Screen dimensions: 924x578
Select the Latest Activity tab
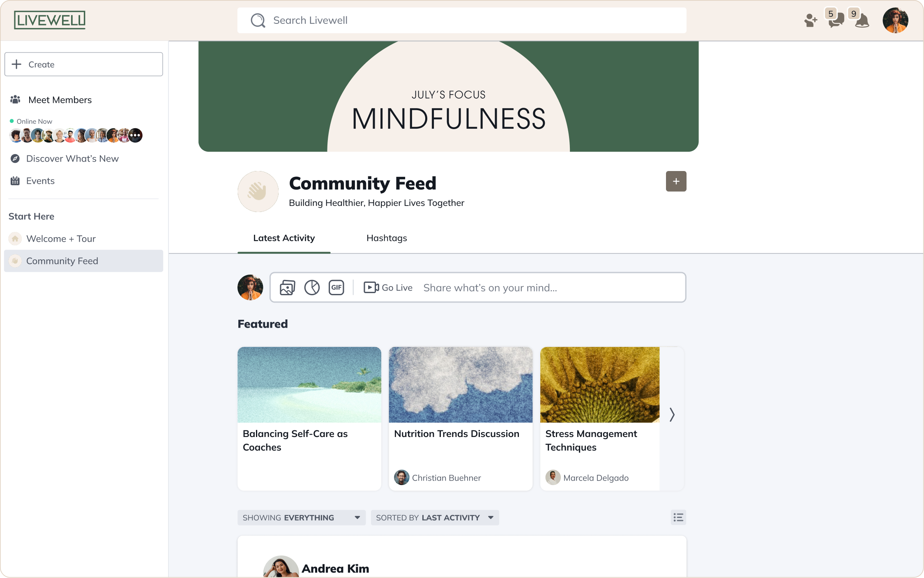coord(284,238)
